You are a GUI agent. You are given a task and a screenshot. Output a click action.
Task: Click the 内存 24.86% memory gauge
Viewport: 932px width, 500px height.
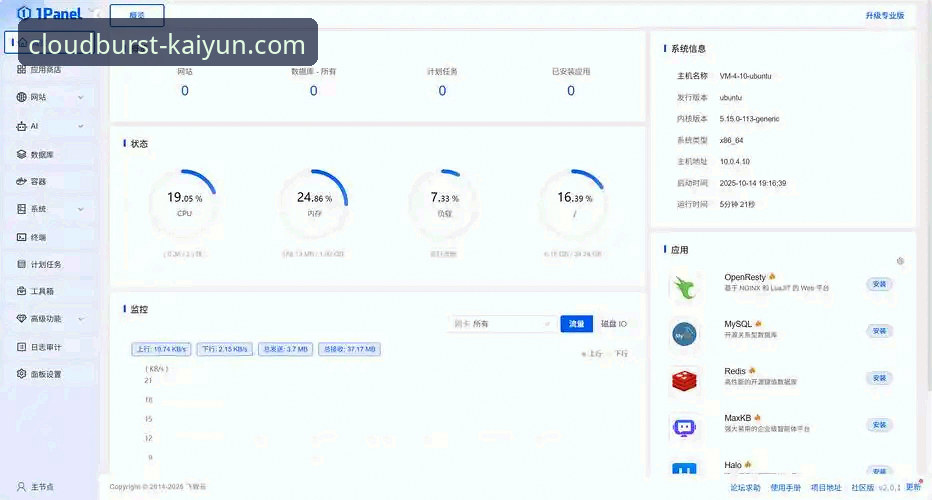(x=314, y=204)
